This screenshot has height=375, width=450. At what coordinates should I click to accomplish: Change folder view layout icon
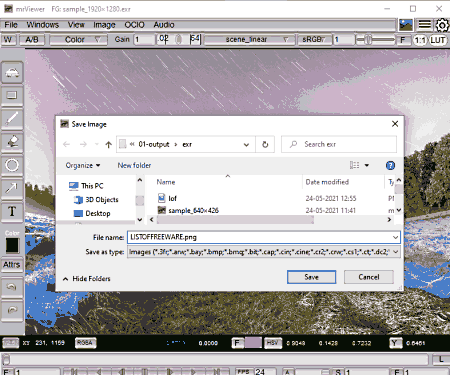coord(354,165)
